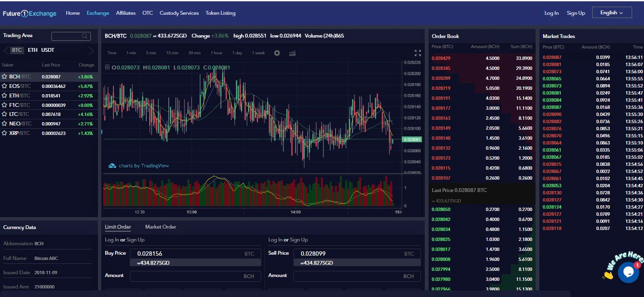644x297 pixels.
Task: Go to Home page
Action: (x=73, y=13)
